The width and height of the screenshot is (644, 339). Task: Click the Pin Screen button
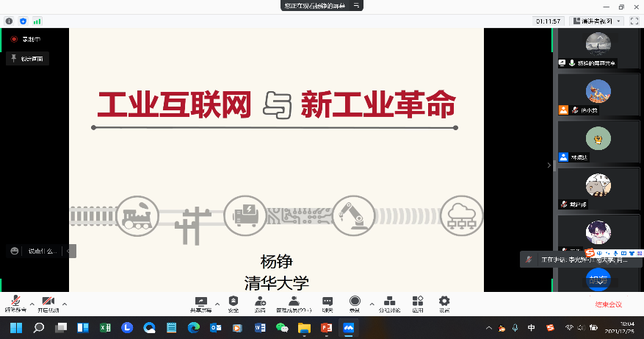tap(28, 58)
